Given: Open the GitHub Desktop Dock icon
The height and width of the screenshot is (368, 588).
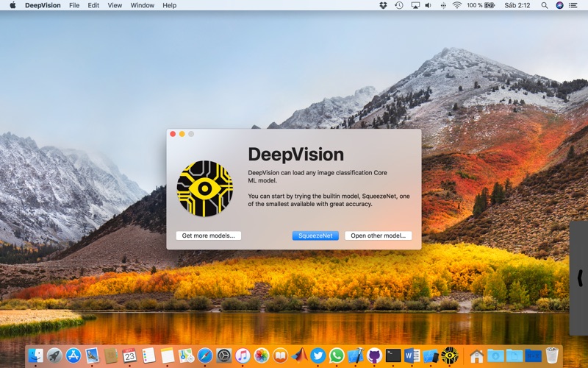Looking at the screenshot, I should [x=374, y=355].
